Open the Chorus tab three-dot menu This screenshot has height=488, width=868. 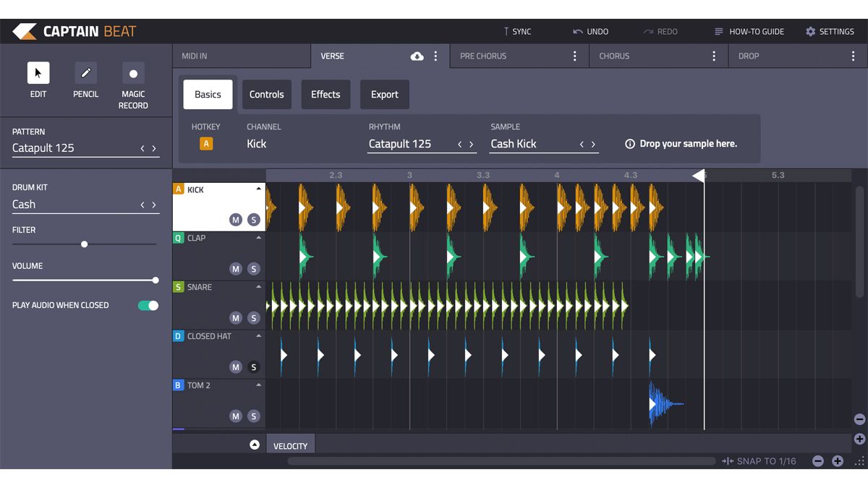[x=714, y=56]
